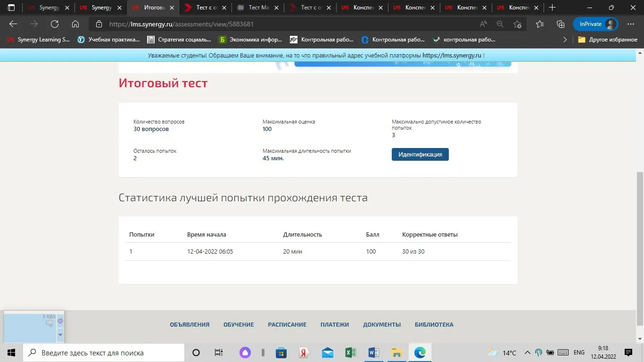644x362 pixels.
Task: Open the browser home page
Action: click(75, 24)
